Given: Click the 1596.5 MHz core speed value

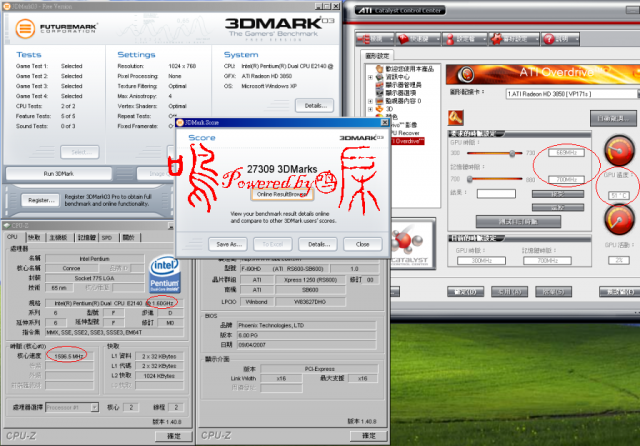Looking at the screenshot, I should (69, 356).
